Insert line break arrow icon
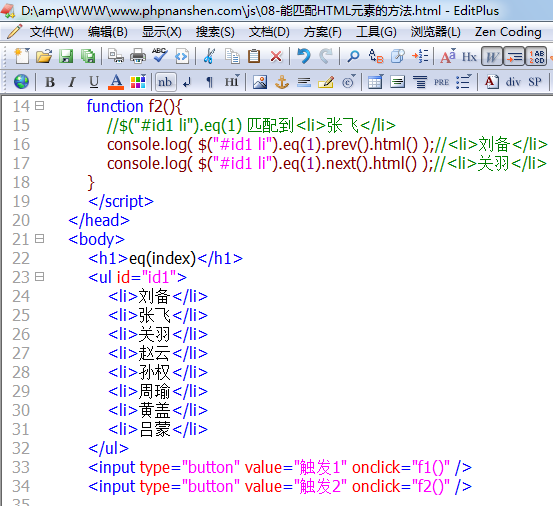Image resolution: width=553 pixels, height=506 pixels. [187, 82]
